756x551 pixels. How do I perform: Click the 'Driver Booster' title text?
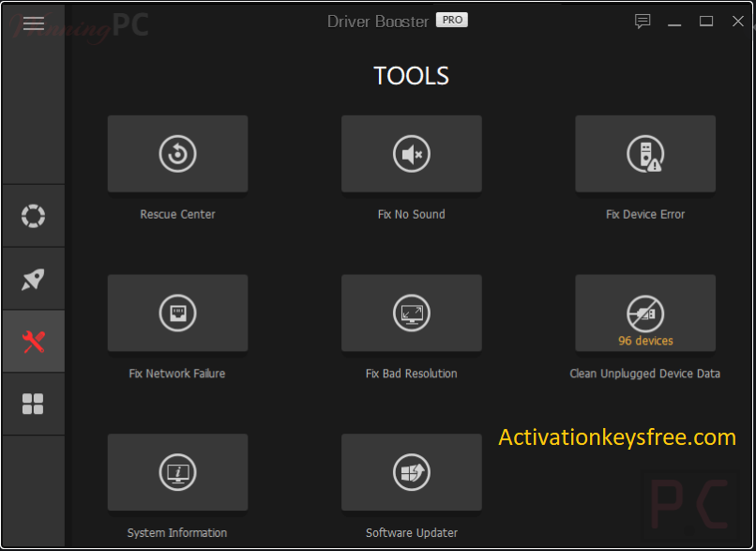tap(378, 22)
